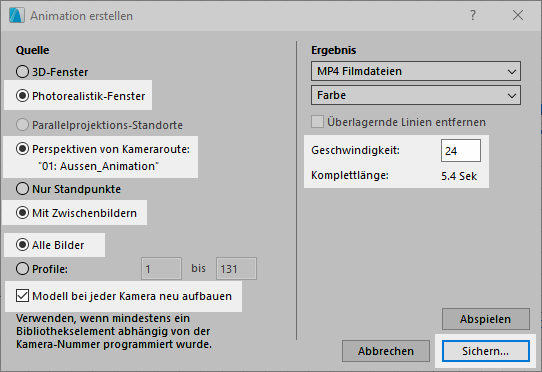Select Mit Zwischenbildern option
Screen dimensions: 542x372
click(22, 213)
